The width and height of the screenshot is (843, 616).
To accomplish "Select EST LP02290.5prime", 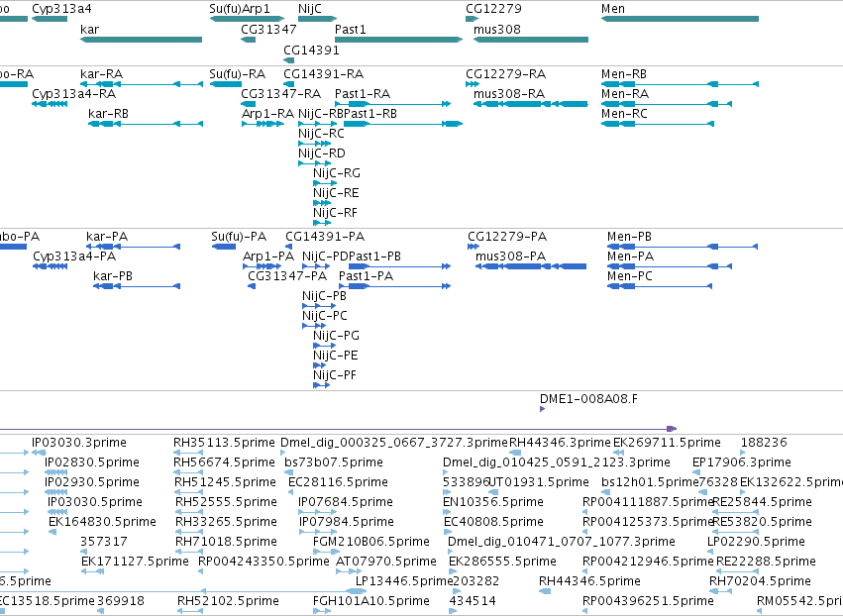I will coord(710,552).
